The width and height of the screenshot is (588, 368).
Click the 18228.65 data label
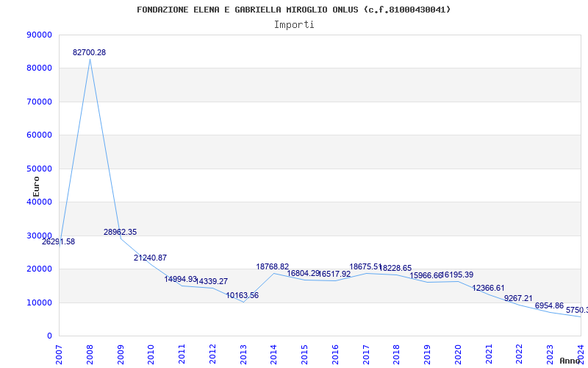click(x=395, y=268)
